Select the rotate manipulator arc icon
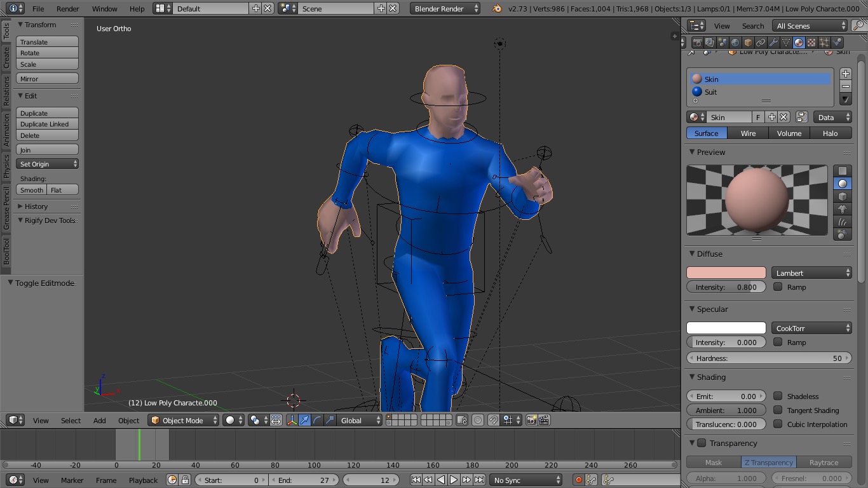The image size is (868, 488). (x=318, y=420)
